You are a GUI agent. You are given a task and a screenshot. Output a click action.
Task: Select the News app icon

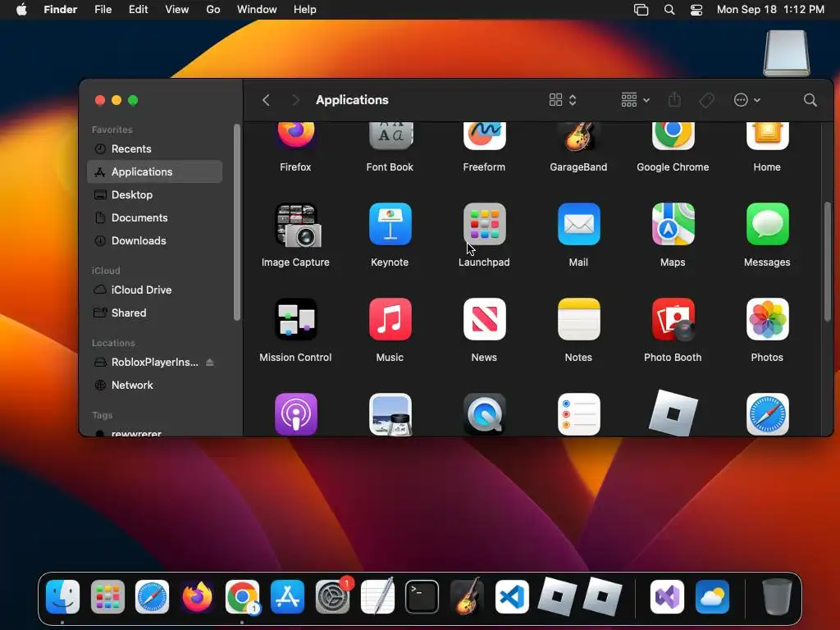coord(484,319)
